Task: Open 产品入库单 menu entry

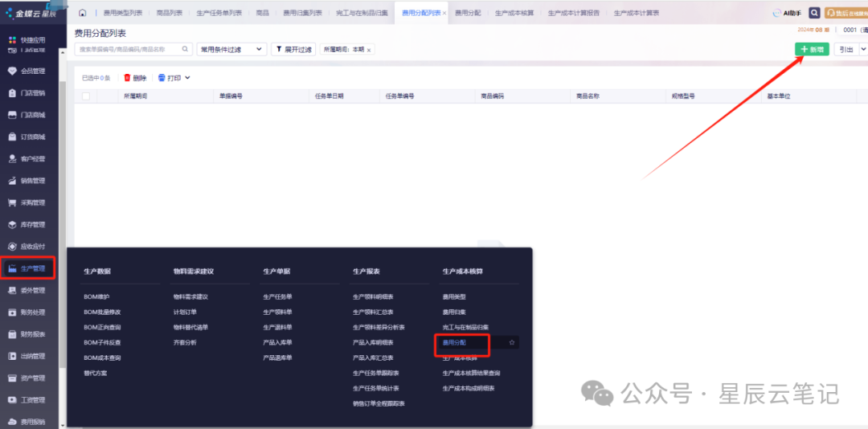Action: tap(277, 343)
